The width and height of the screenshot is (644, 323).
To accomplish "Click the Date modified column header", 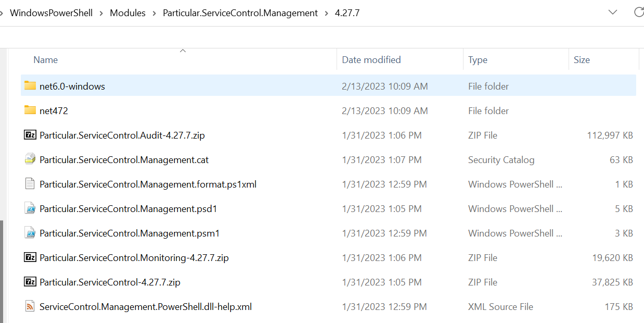I will point(371,59).
